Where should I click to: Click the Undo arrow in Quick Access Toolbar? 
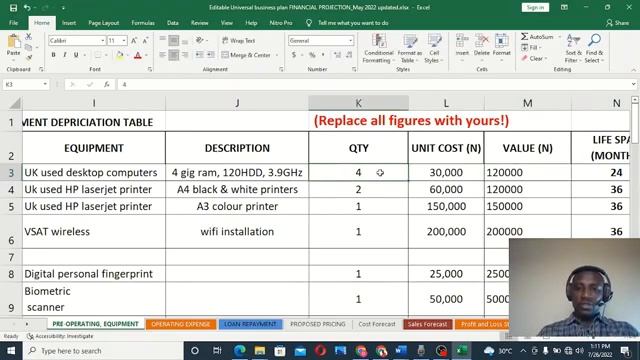(x=27, y=8)
